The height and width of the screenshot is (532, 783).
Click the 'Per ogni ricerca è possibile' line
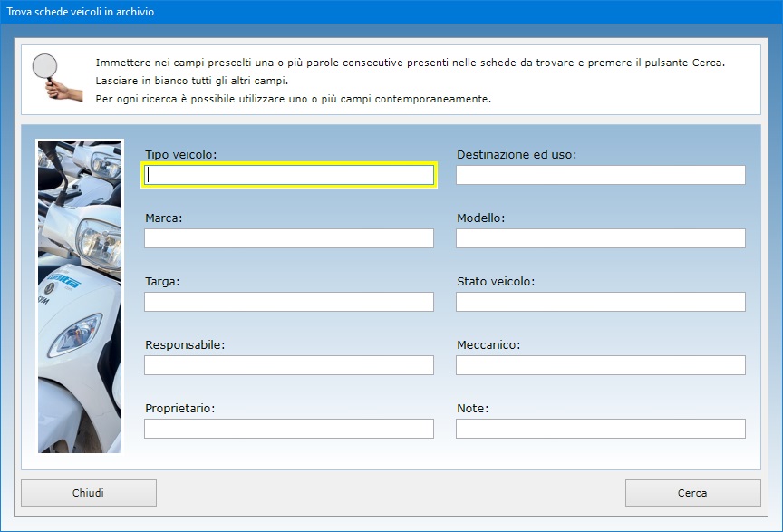tap(293, 99)
